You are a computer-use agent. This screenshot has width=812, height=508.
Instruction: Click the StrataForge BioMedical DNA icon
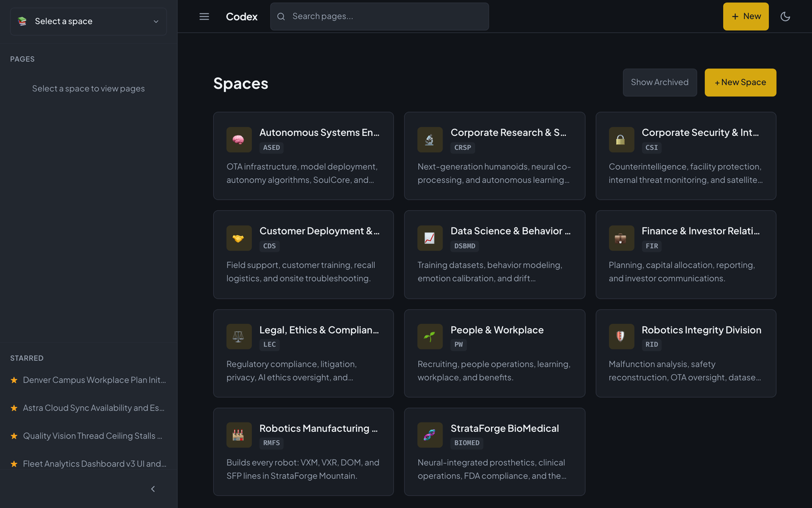(x=429, y=435)
